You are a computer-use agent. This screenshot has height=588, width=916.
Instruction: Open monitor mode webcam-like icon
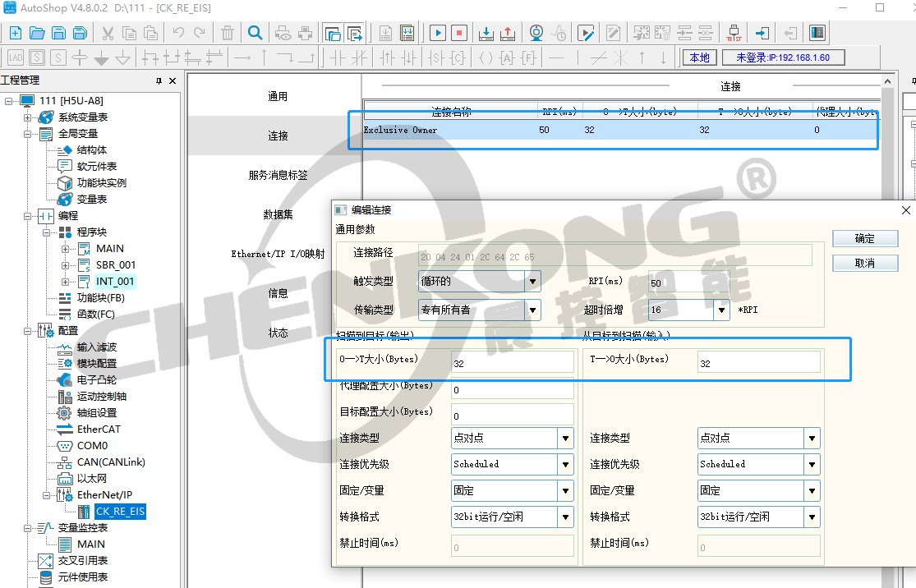pyautogui.click(x=536, y=33)
